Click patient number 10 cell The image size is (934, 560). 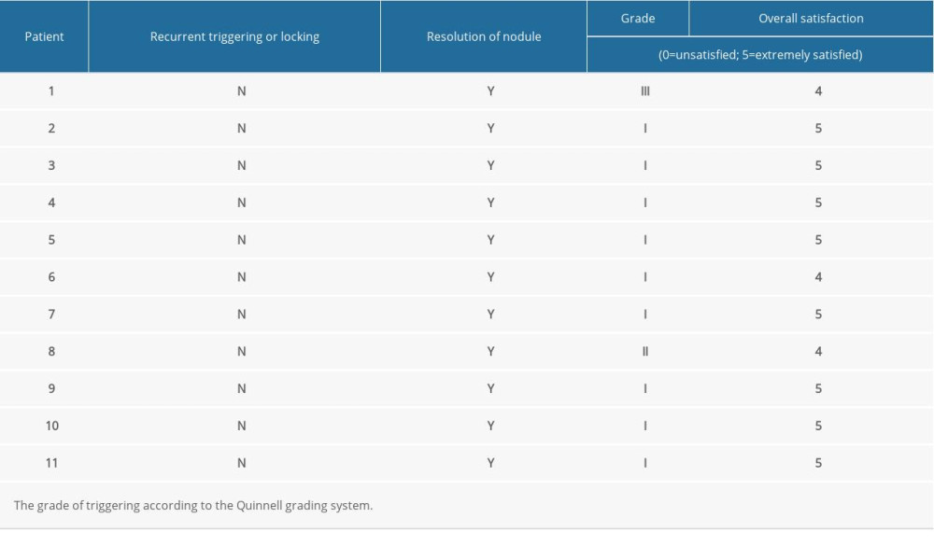(52, 426)
